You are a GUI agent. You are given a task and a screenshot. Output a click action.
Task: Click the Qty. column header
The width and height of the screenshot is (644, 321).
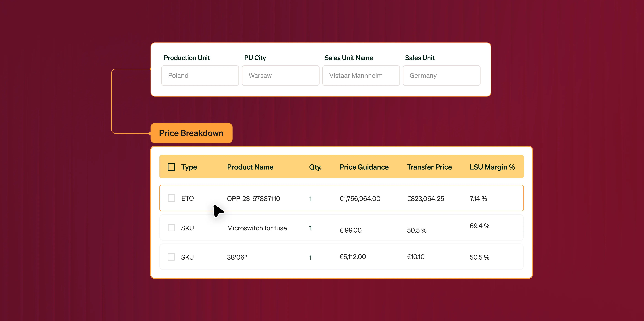[315, 167]
